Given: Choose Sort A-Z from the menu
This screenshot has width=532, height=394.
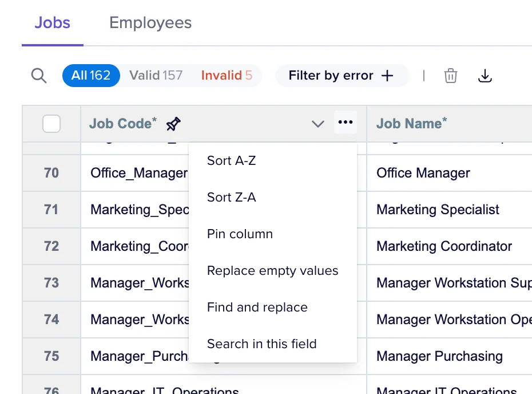Looking at the screenshot, I should click(231, 161).
